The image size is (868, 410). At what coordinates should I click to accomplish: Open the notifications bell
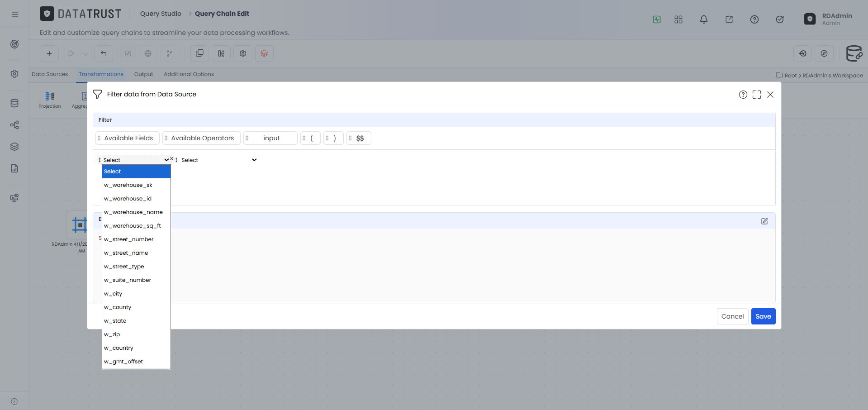704,19
